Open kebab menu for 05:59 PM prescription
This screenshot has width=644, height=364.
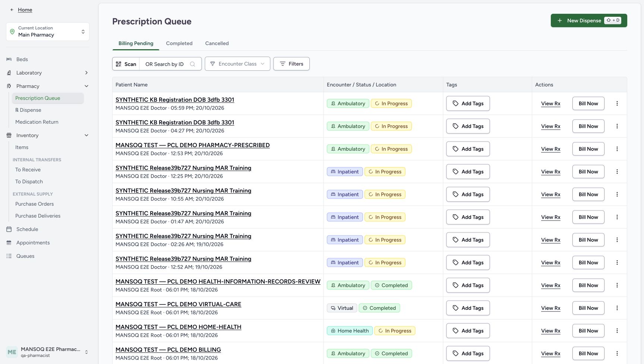point(617,104)
